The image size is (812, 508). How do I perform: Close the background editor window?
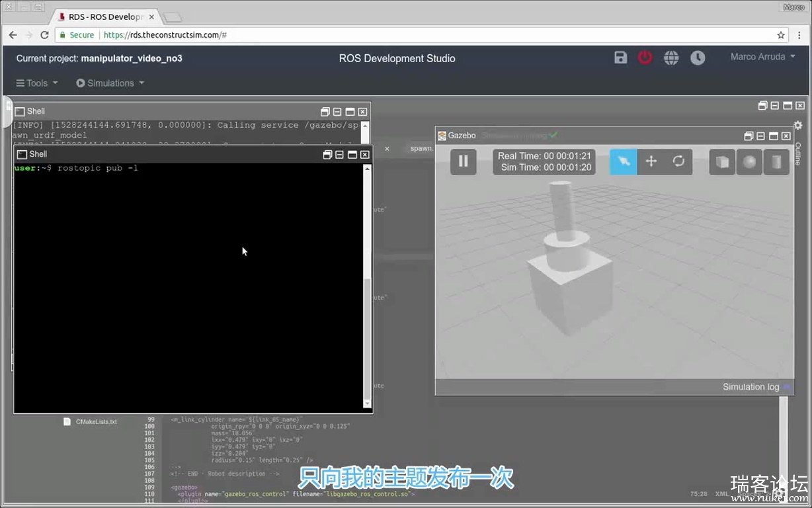800,105
